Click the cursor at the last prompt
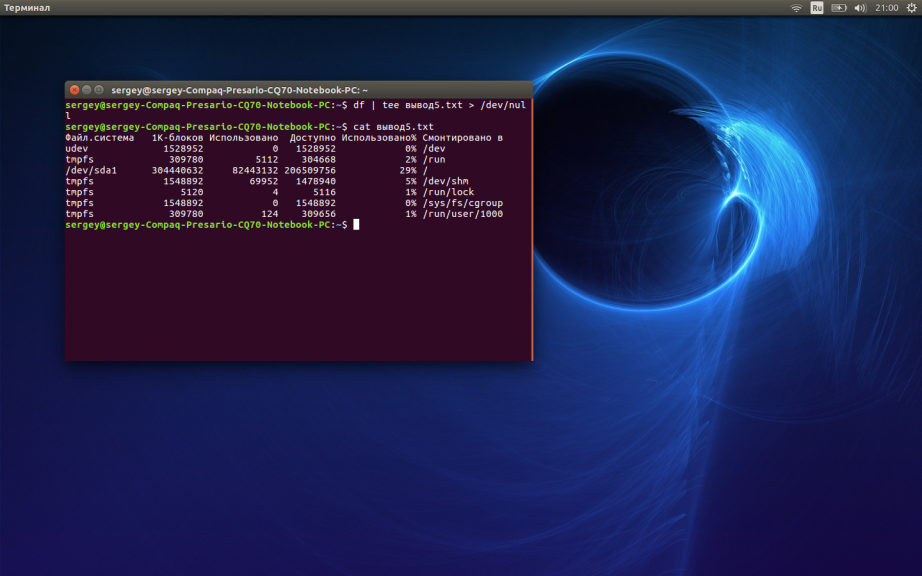The width and height of the screenshot is (922, 576). click(x=356, y=225)
